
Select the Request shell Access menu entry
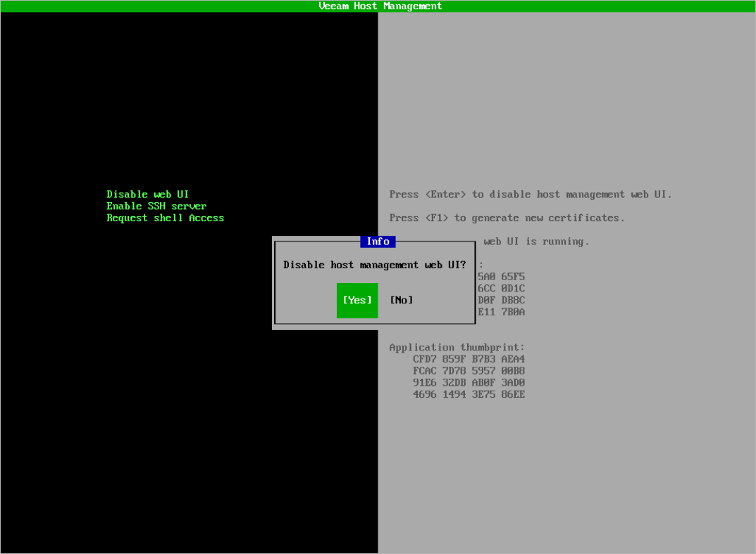point(166,218)
